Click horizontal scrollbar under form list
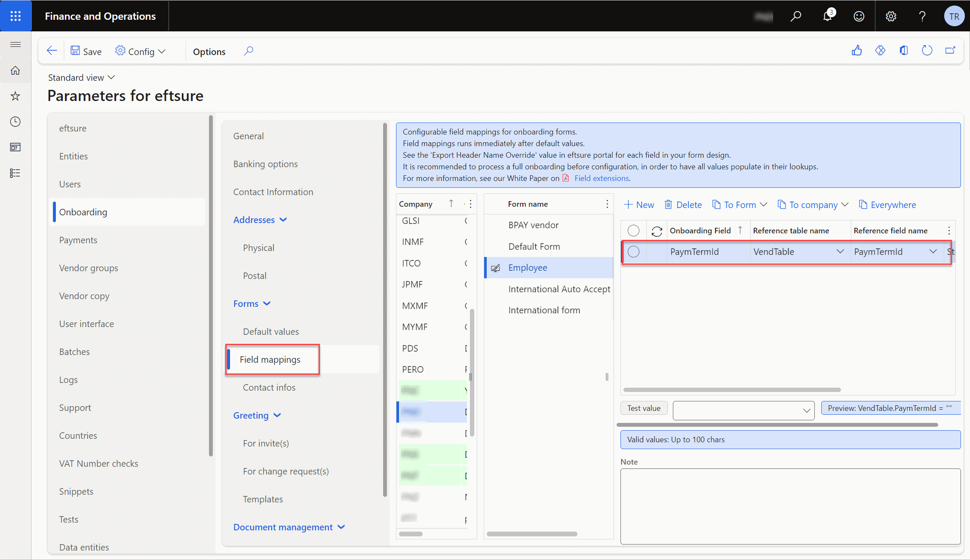The image size is (970, 560). pyautogui.click(x=532, y=534)
